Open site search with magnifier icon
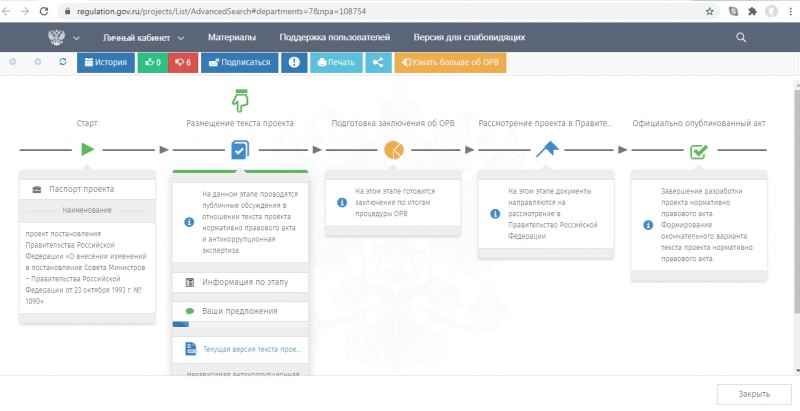This screenshot has width=800, height=411. pyautogui.click(x=741, y=37)
